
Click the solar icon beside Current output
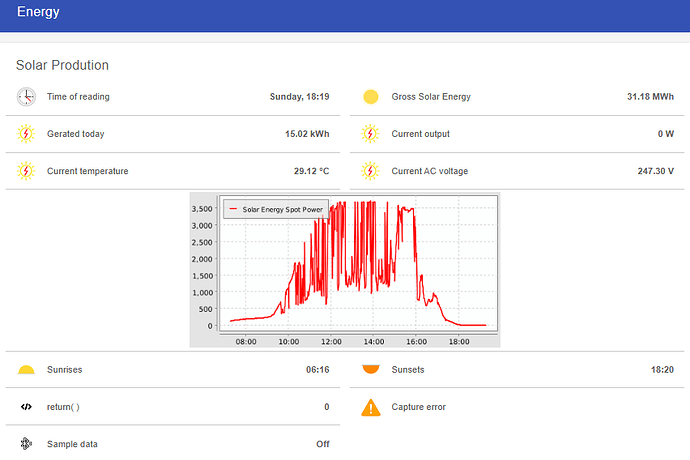click(x=370, y=134)
